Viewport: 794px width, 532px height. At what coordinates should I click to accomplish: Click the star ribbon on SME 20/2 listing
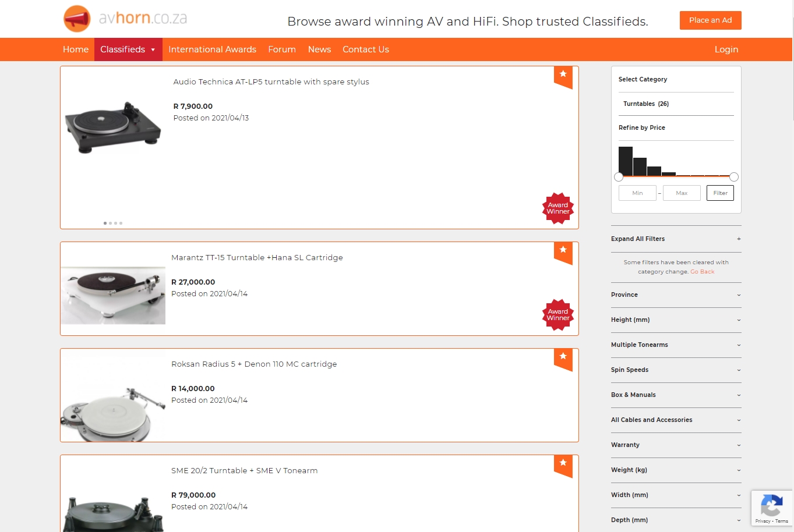click(x=563, y=466)
